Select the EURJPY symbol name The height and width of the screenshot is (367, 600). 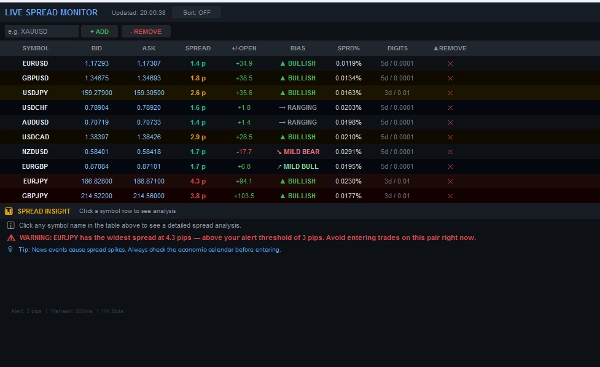coord(35,181)
